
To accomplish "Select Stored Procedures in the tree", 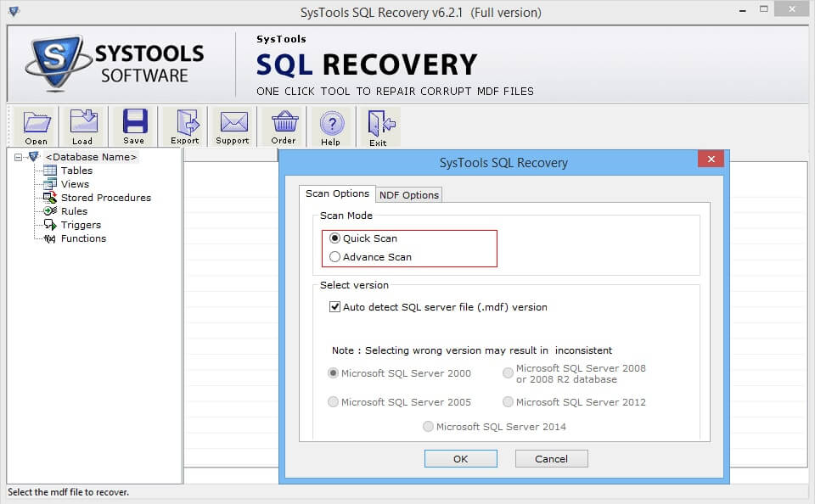I will pyautogui.click(x=106, y=198).
